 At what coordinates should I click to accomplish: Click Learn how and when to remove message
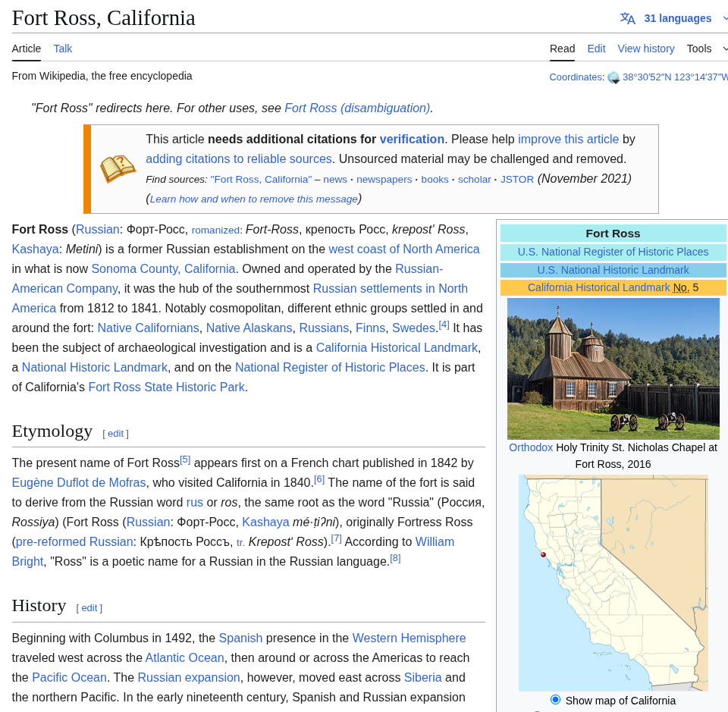coord(253,199)
